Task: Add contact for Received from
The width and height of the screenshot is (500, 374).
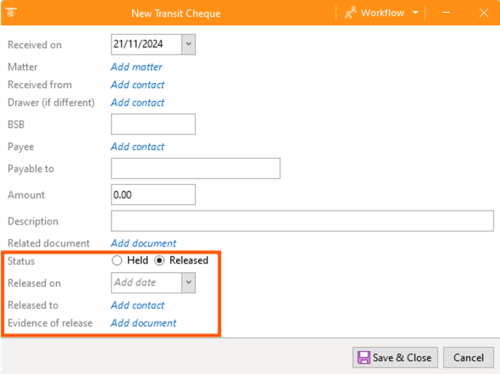Action: [x=137, y=85]
